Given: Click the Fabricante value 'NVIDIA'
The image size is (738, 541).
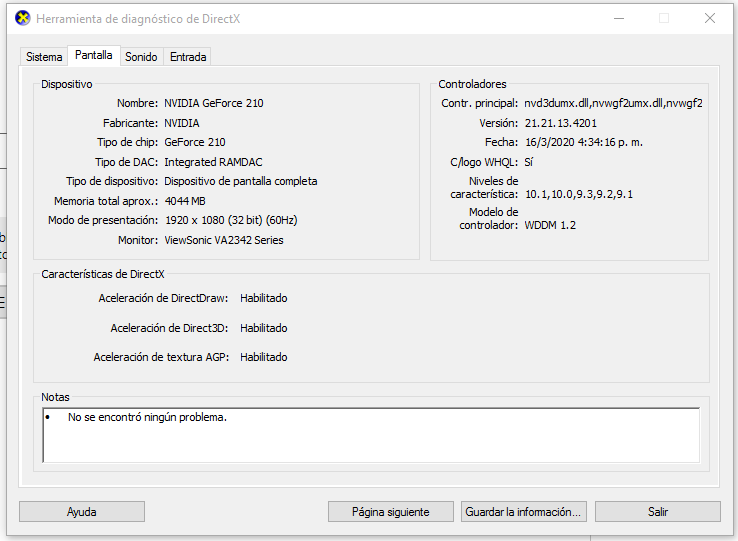Looking at the screenshot, I should coord(182,123).
